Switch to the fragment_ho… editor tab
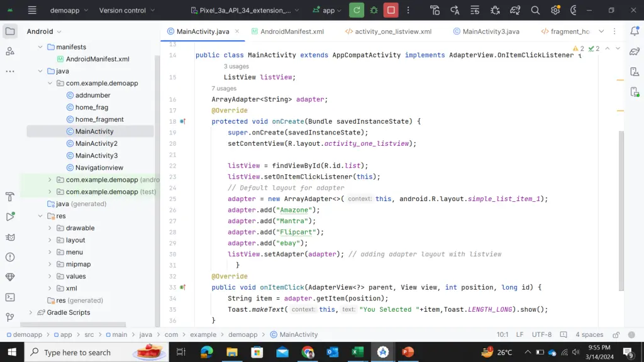 click(x=565, y=31)
